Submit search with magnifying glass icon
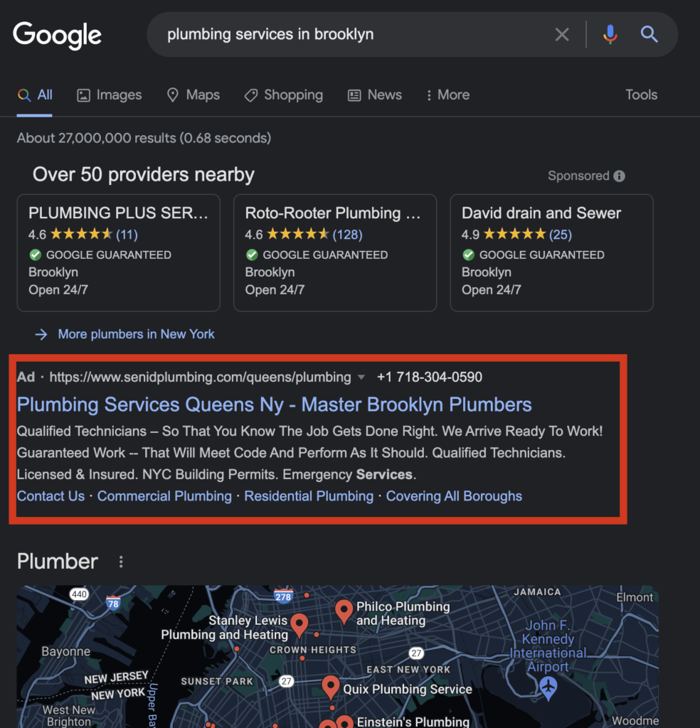The height and width of the screenshot is (728, 700). coord(649,34)
